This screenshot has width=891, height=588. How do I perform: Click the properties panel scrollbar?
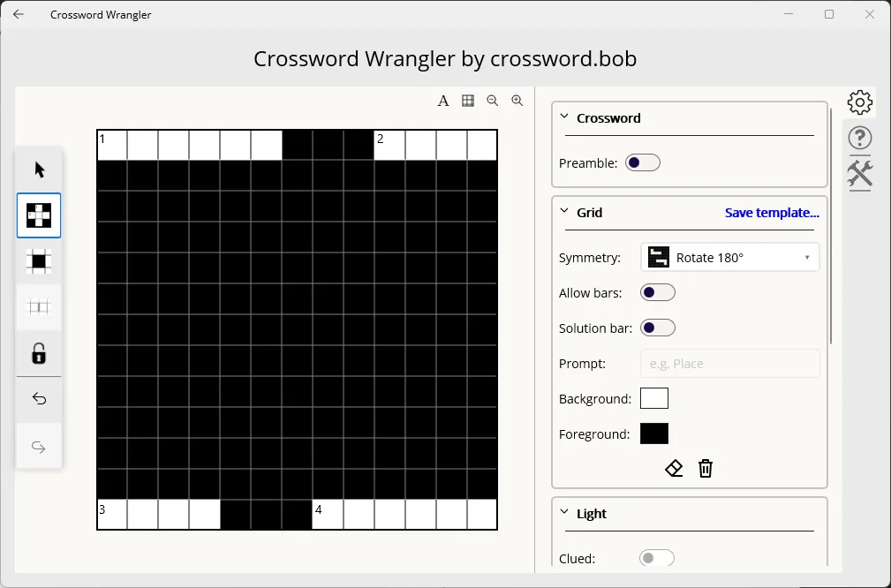831,226
